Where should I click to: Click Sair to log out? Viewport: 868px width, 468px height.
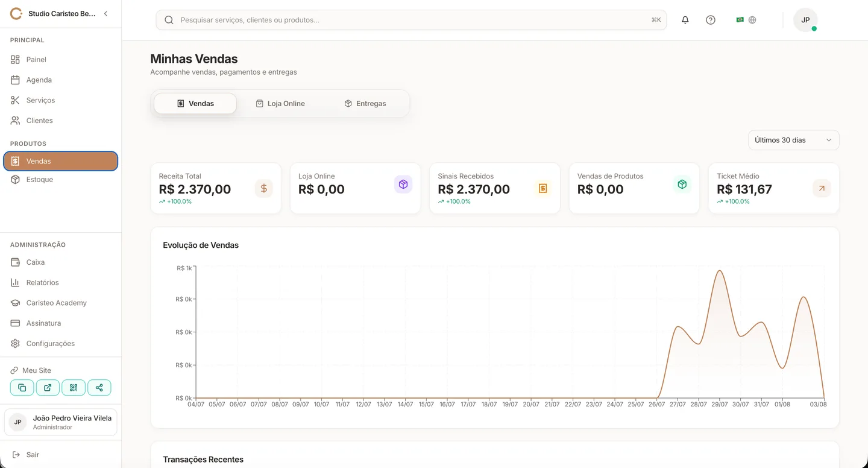(x=25, y=455)
